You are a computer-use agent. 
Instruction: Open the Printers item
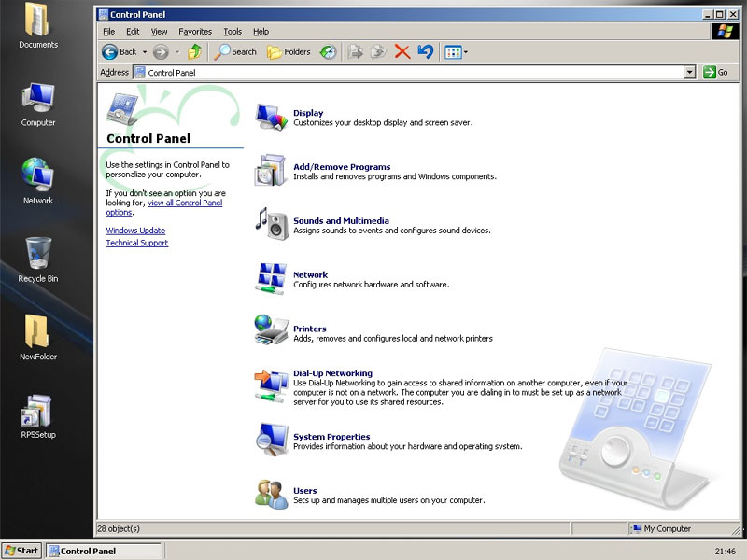[x=309, y=329]
